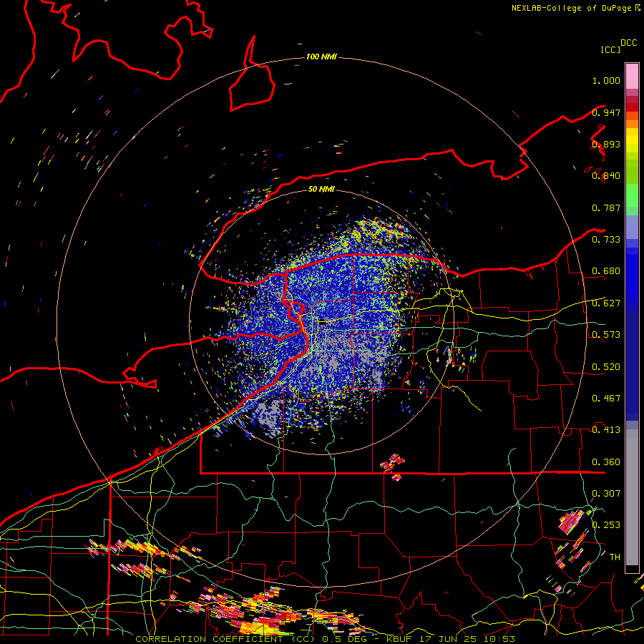Select the 0.360 scale value
This screenshot has width=644, height=644.
pyautogui.click(x=606, y=462)
